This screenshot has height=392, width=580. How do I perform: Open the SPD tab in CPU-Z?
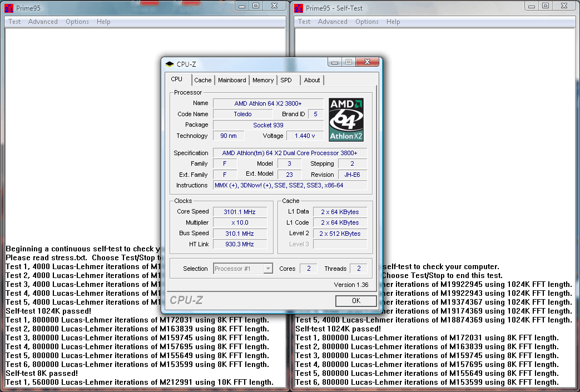(286, 80)
